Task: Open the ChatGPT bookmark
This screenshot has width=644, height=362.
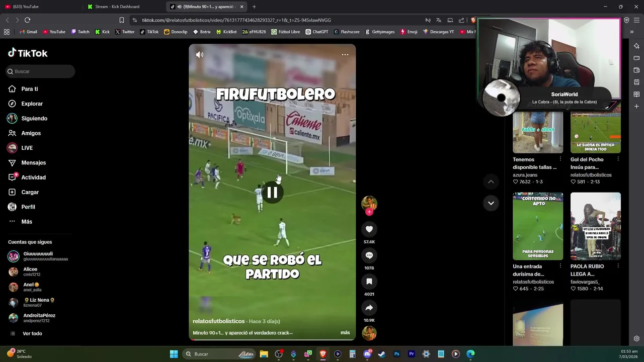Action: tap(316, 32)
